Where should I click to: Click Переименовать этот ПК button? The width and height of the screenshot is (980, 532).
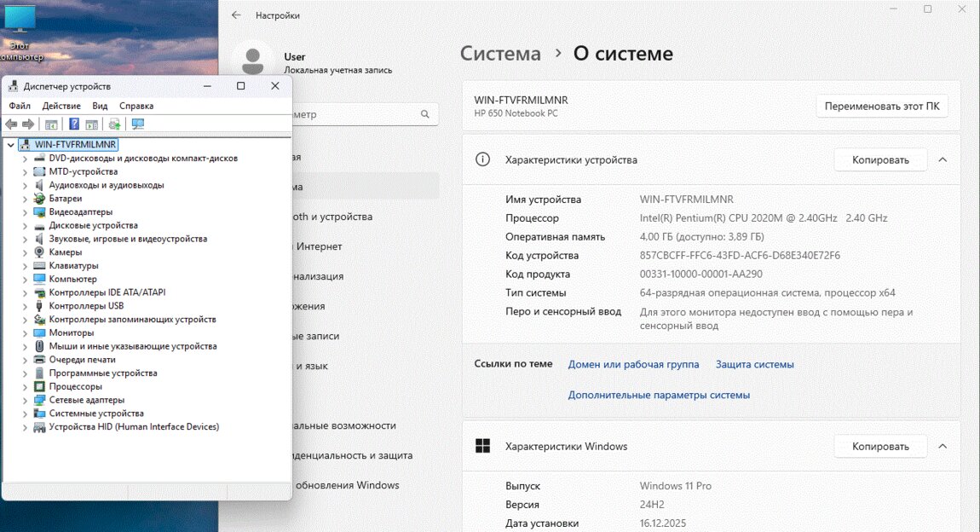click(881, 107)
